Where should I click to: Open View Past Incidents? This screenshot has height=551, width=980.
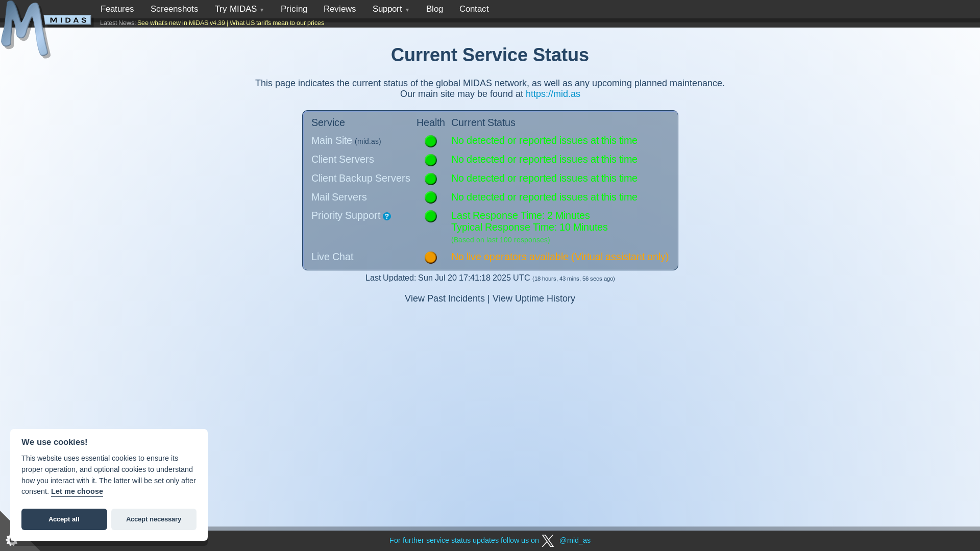click(x=445, y=298)
